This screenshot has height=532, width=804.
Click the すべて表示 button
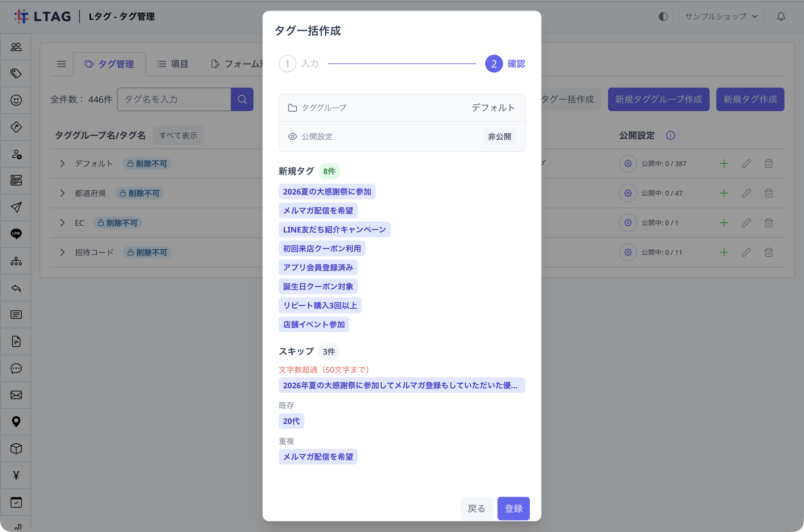178,135
